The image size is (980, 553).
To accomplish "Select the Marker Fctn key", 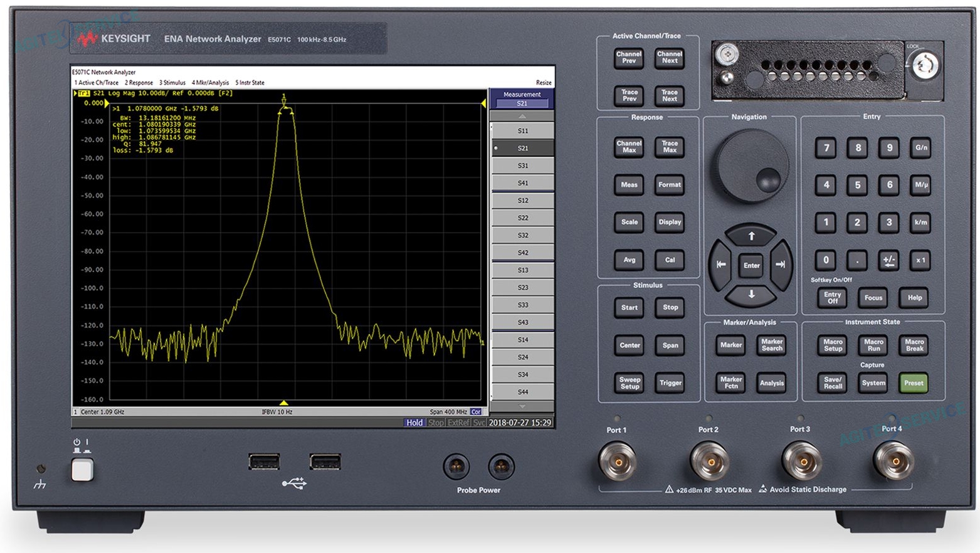I will 730,383.
